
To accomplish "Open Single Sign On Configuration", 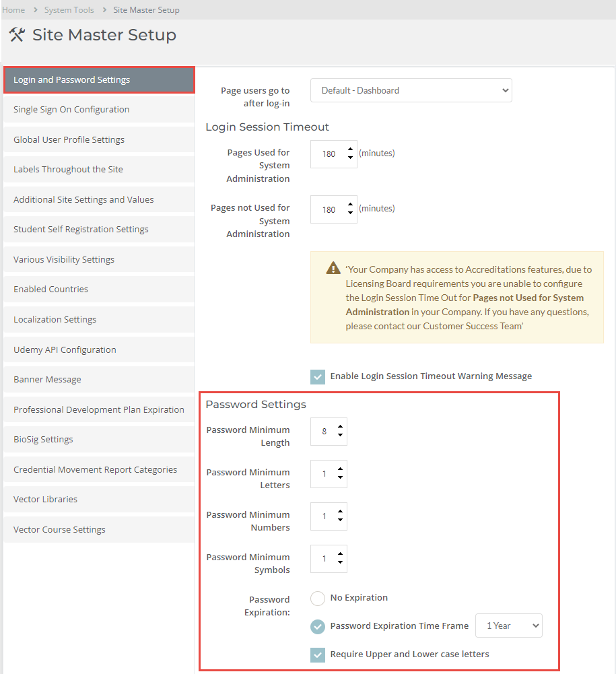I will click(x=99, y=110).
